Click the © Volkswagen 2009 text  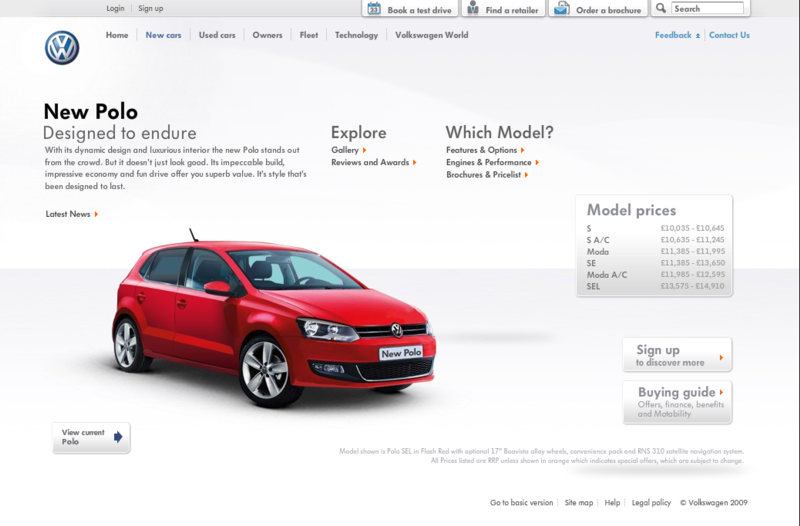[x=714, y=503]
